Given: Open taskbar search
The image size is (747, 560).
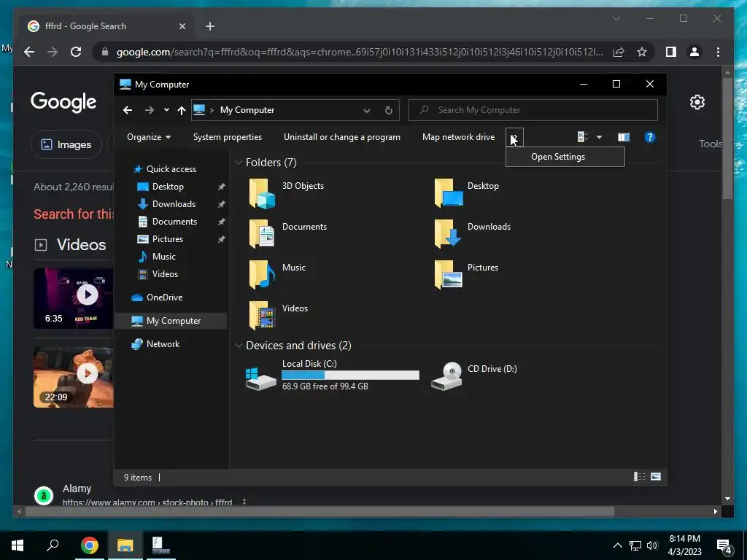Looking at the screenshot, I should pyautogui.click(x=53, y=545).
